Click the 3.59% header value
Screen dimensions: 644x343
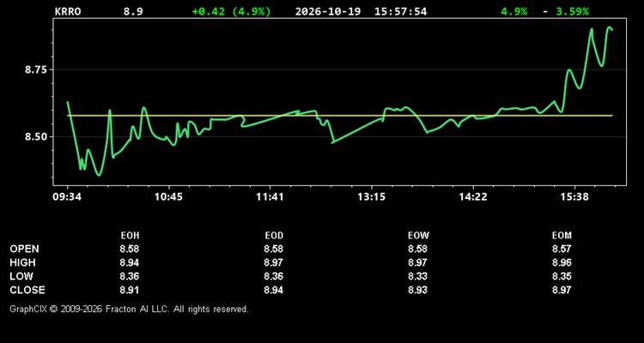[x=572, y=11]
